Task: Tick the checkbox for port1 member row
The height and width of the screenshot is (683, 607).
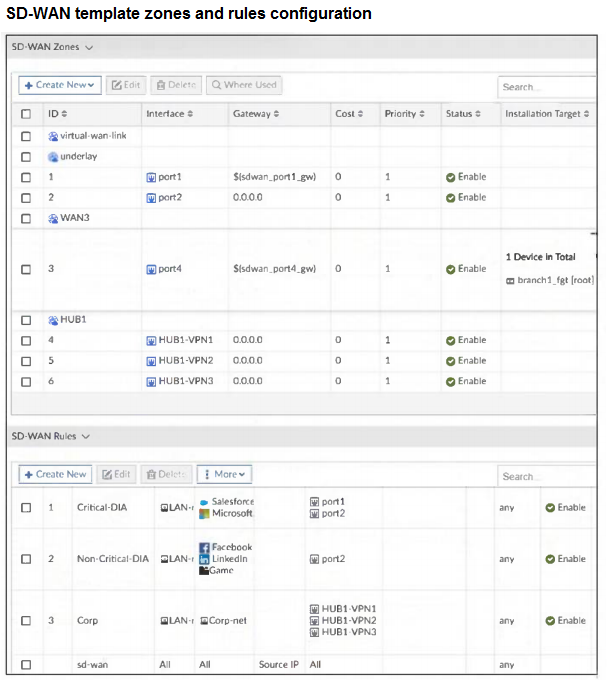Action: (26, 177)
